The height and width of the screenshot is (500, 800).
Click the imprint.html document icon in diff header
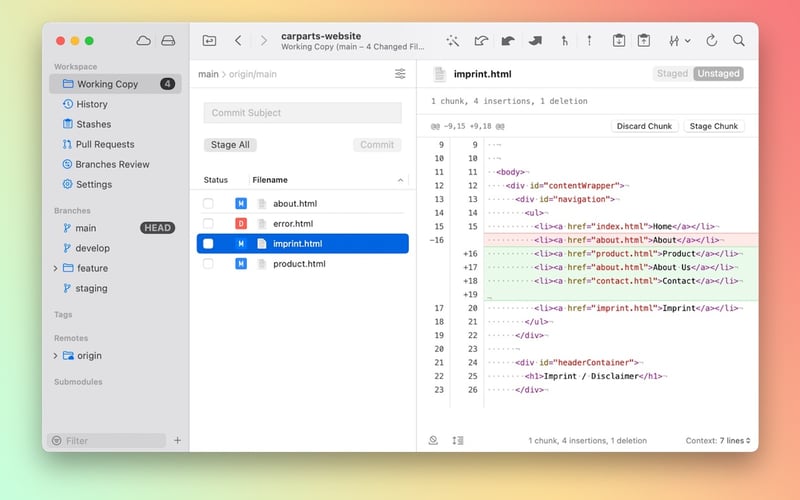point(439,74)
